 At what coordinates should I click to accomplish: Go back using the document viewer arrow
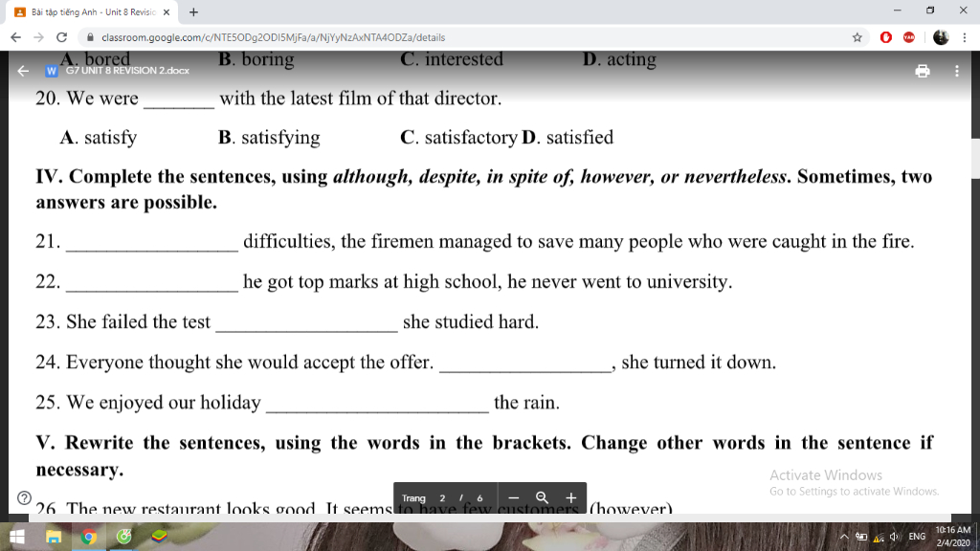23,71
